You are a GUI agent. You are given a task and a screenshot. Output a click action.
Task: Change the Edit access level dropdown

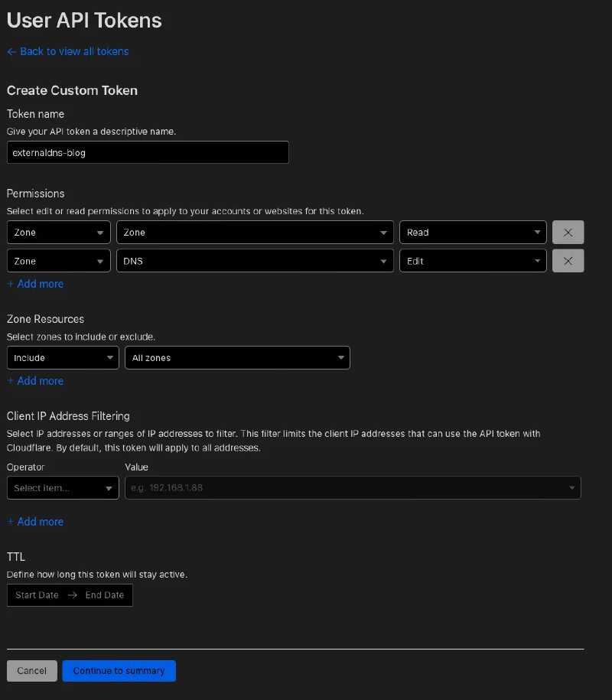473,261
